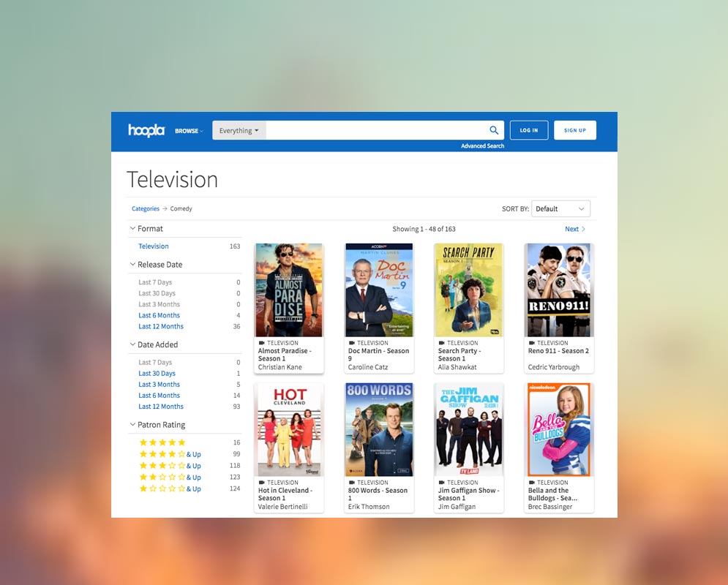The width and height of the screenshot is (728, 585).
Task: Click the name 'Christian Kane'
Action: pyautogui.click(x=280, y=367)
